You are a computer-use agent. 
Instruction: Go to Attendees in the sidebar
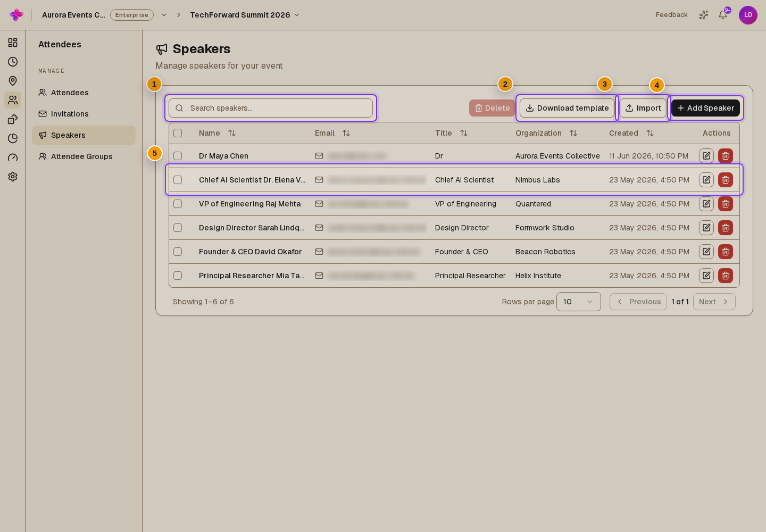[84, 93]
